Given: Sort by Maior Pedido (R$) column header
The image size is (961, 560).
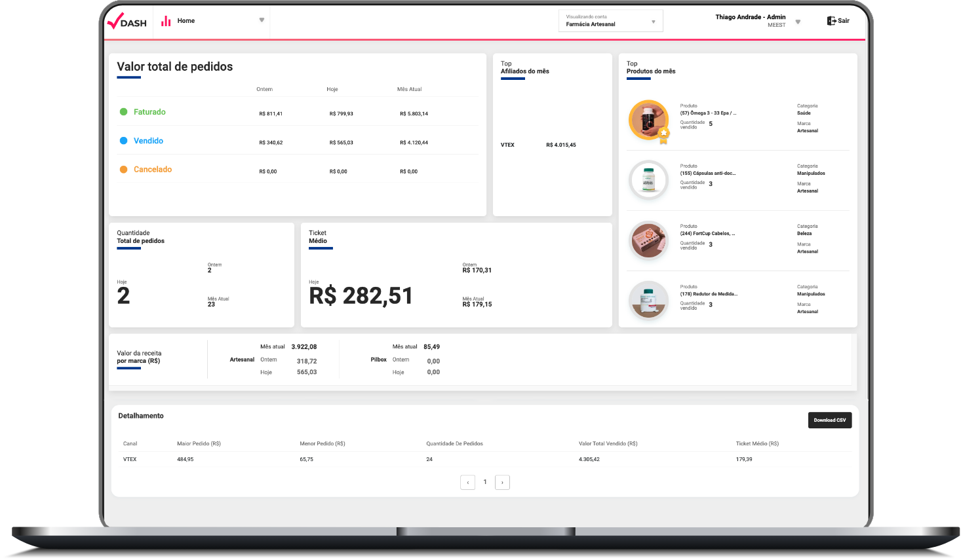Looking at the screenshot, I should [x=199, y=443].
